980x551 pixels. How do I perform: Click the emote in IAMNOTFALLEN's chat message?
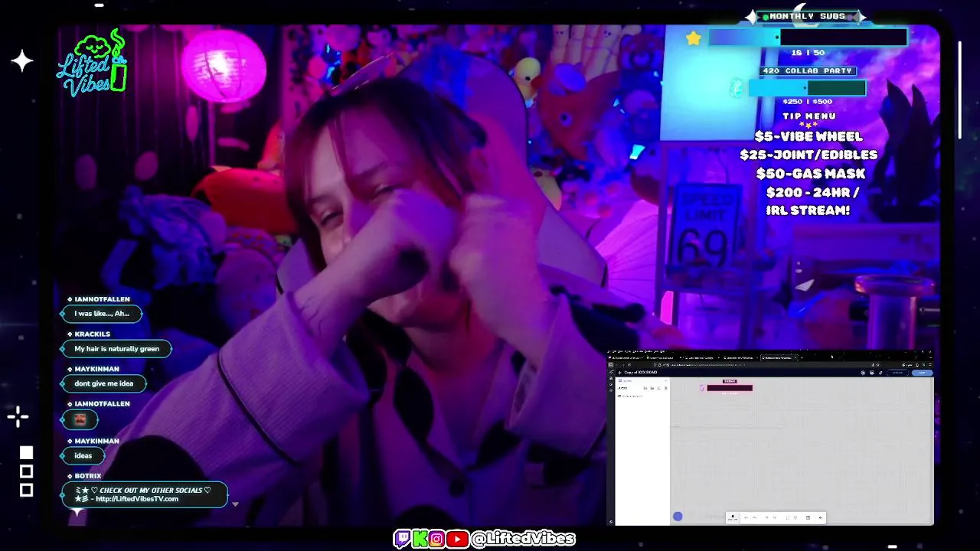pos(80,419)
